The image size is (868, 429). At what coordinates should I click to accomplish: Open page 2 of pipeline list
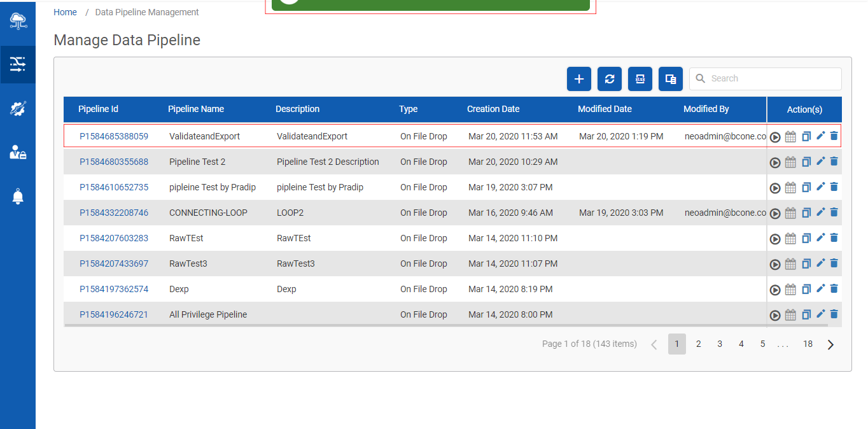point(698,344)
